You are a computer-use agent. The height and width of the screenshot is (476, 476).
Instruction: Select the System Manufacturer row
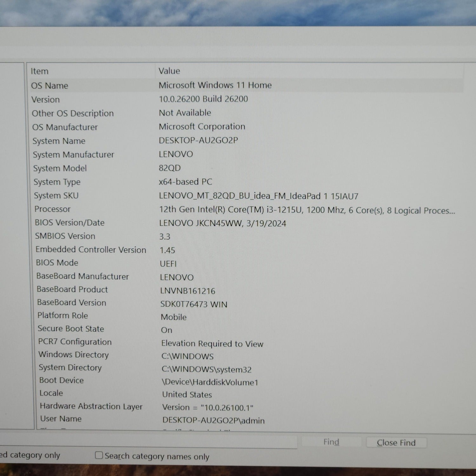click(x=73, y=155)
